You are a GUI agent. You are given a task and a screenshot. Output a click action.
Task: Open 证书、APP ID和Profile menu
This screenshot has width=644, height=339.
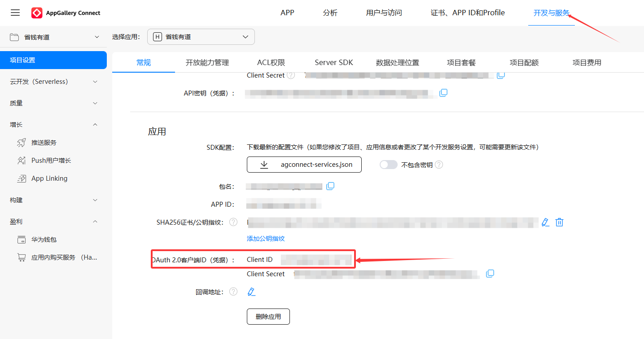point(468,13)
